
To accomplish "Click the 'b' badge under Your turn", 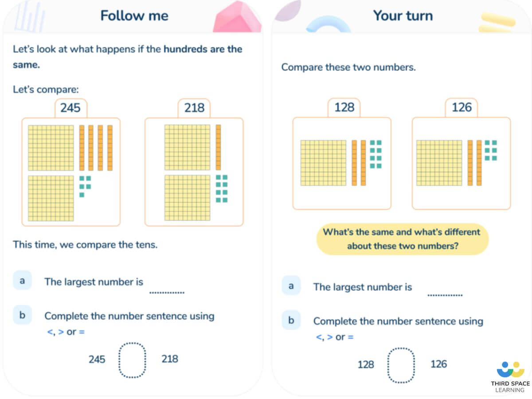I will (x=291, y=320).
